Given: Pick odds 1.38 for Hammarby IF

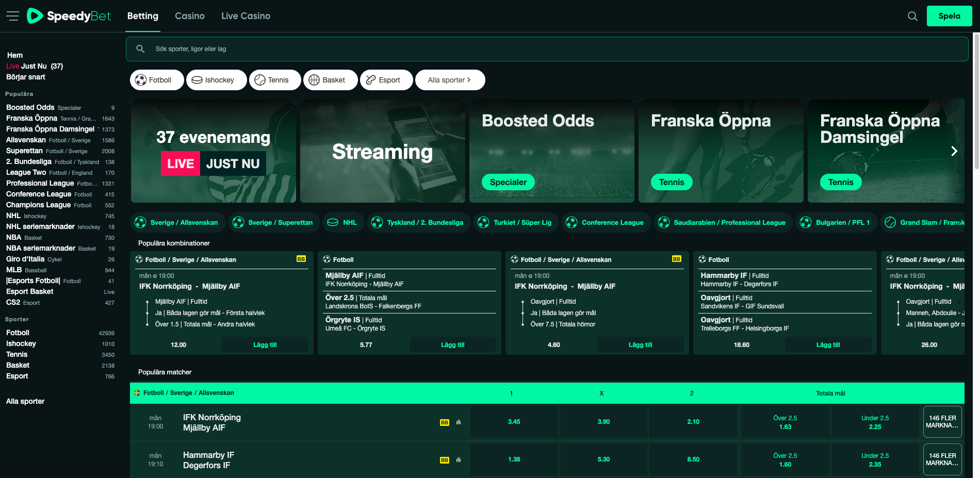Looking at the screenshot, I should click(x=514, y=459).
